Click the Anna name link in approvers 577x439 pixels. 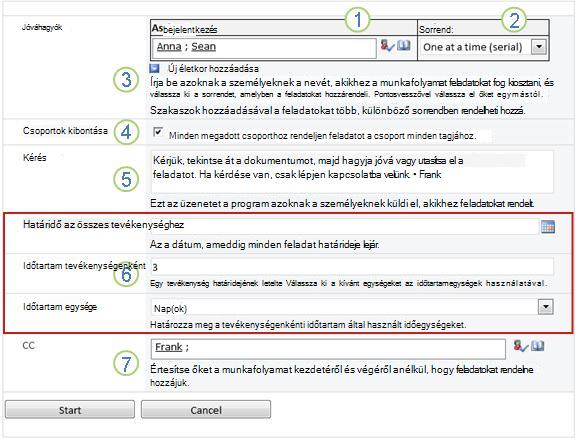tap(169, 47)
